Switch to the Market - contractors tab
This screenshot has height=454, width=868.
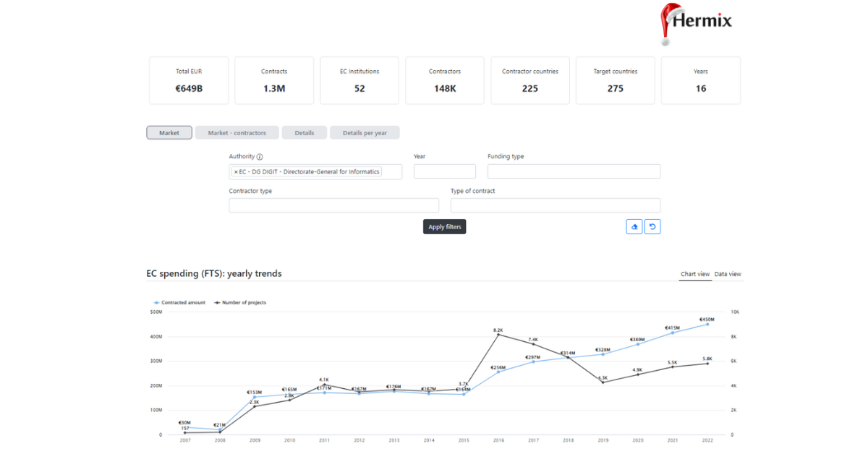237,133
